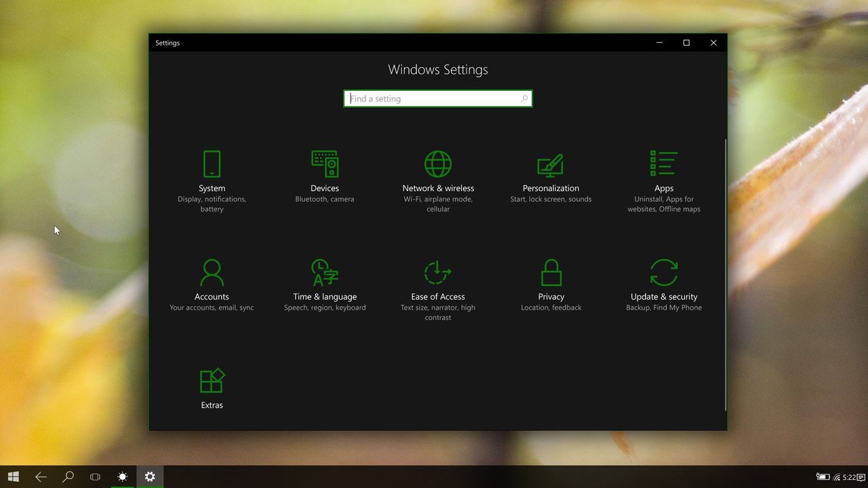This screenshot has height=488, width=868.
Task: Open the Accounts person icon
Action: tap(212, 272)
